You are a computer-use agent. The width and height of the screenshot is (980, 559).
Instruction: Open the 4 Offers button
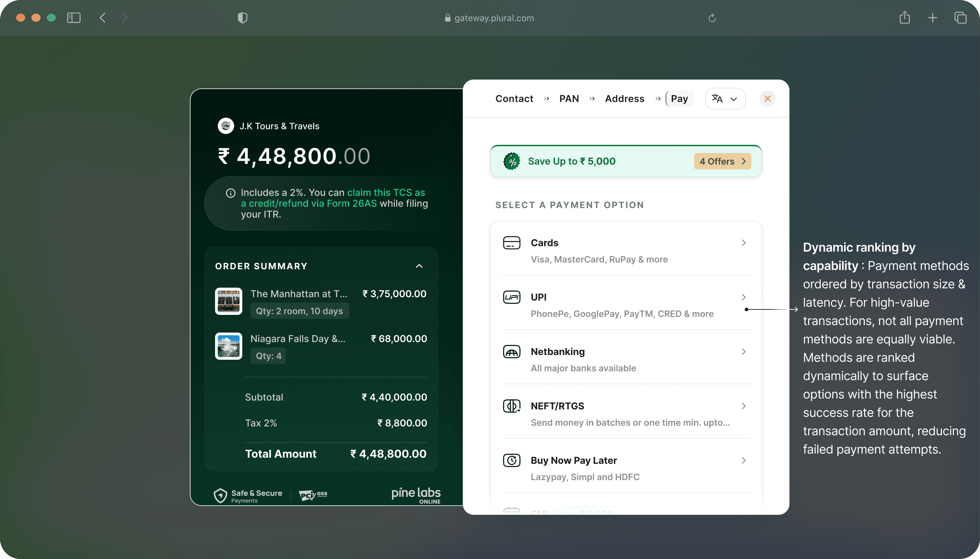coord(722,161)
